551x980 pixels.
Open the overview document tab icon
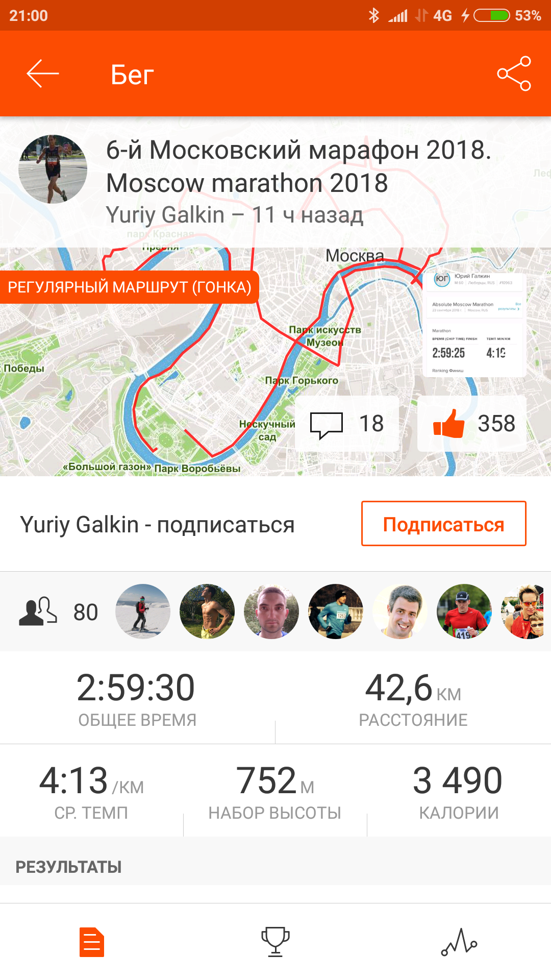(92, 942)
